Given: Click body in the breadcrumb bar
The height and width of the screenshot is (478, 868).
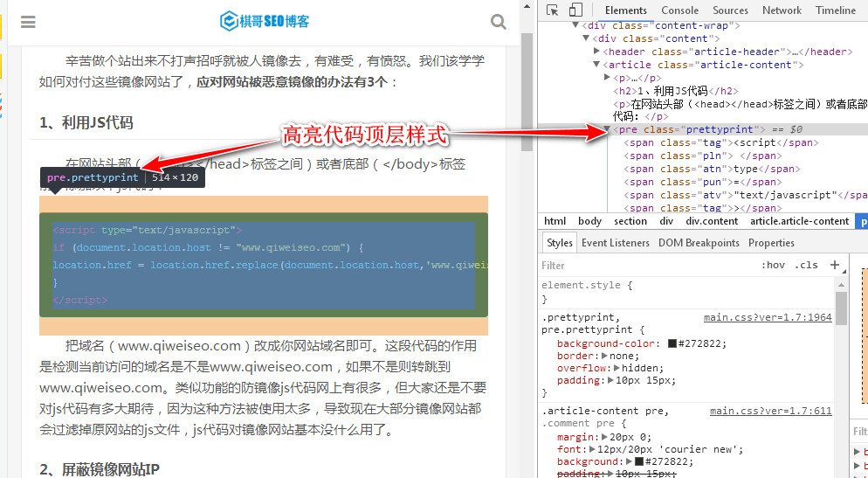Looking at the screenshot, I should pos(589,221).
